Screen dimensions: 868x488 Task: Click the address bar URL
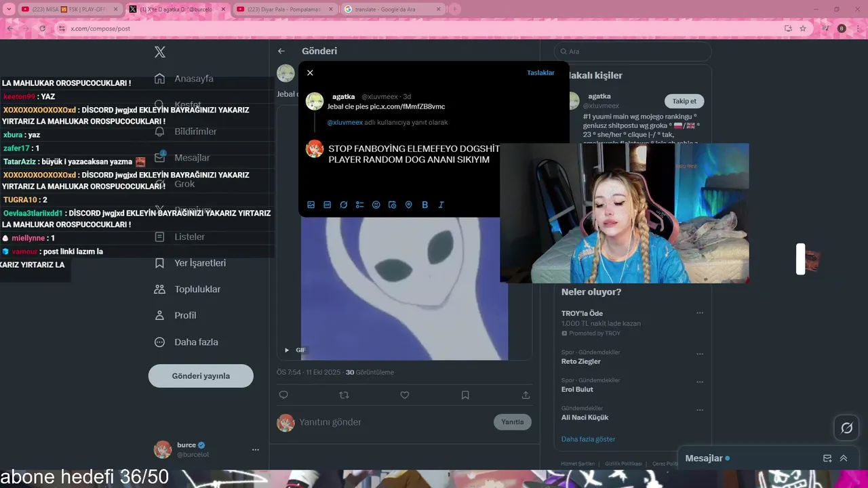(100, 28)
